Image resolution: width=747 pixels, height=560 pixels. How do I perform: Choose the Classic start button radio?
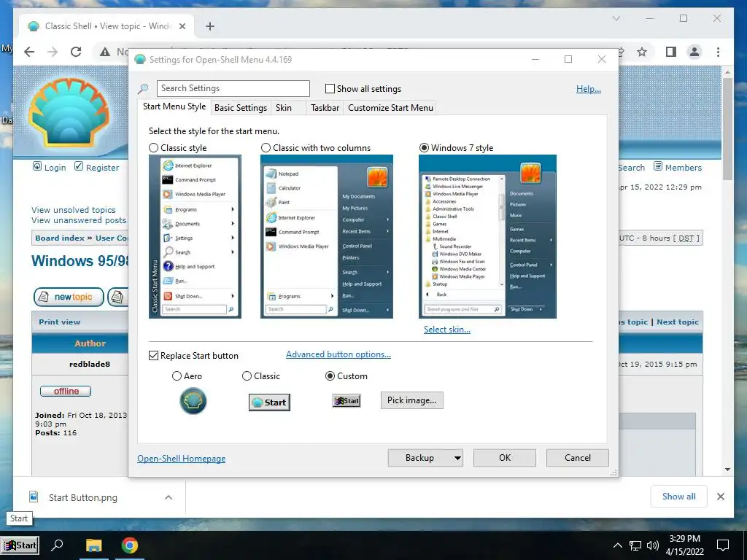point(247,376)
